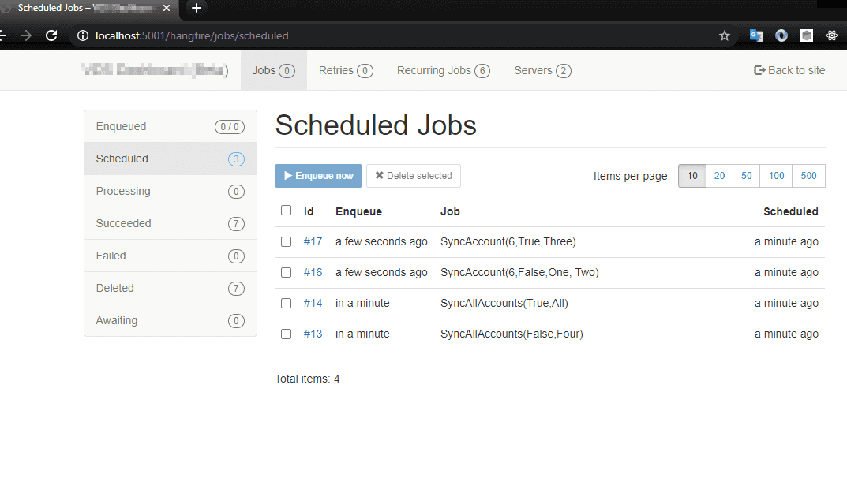This screenshot has width=847, height=504.
Task: Click the Delete selected button
Action: [x=414, y=176]
